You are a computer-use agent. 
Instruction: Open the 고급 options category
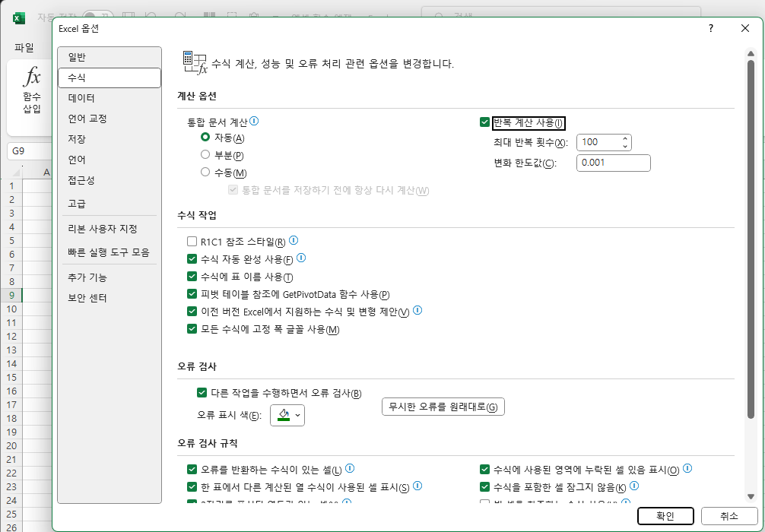click(110, 204)
